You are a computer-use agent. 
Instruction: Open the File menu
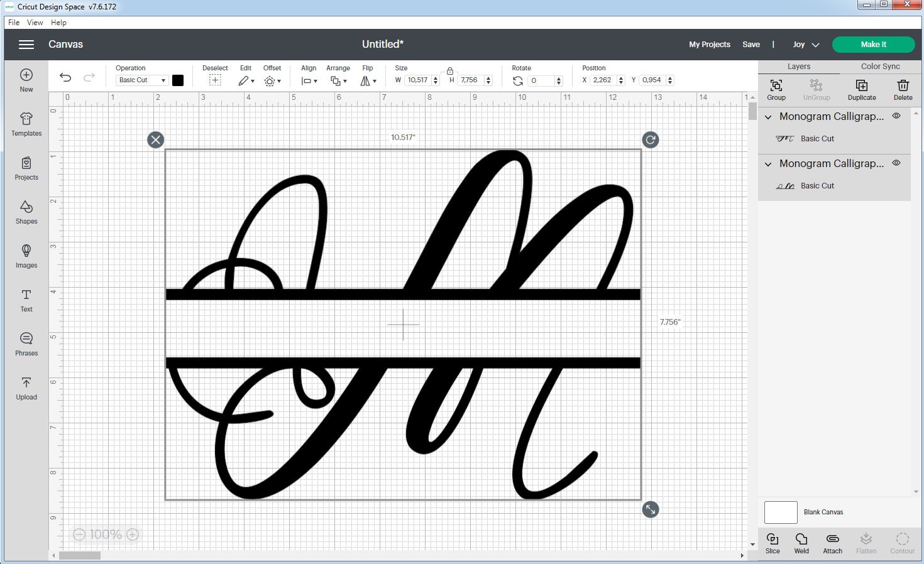(13, 22)
